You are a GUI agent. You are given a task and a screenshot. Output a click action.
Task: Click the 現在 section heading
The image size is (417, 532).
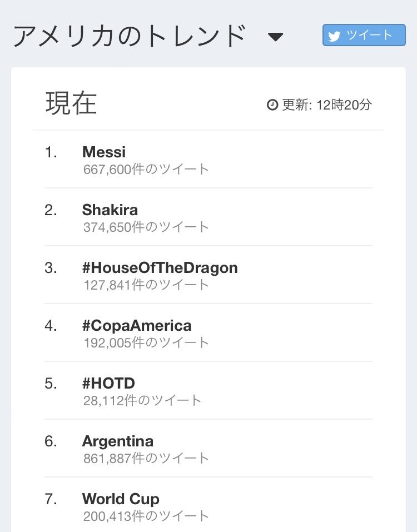[71, 103]
